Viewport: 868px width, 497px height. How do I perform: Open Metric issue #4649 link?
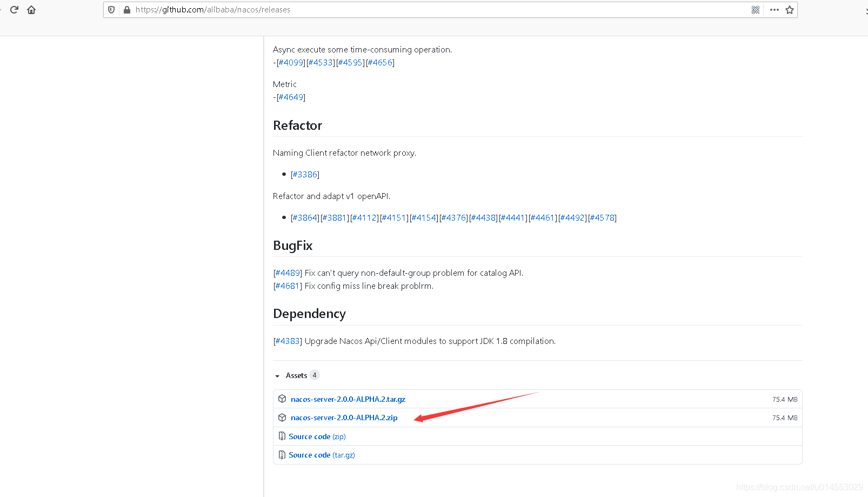[291, 97]
